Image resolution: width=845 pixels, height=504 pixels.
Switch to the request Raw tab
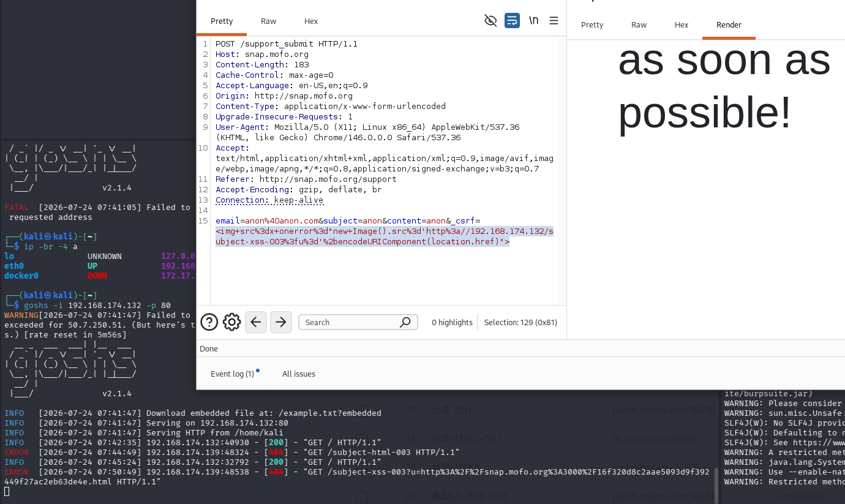point(269,21)
